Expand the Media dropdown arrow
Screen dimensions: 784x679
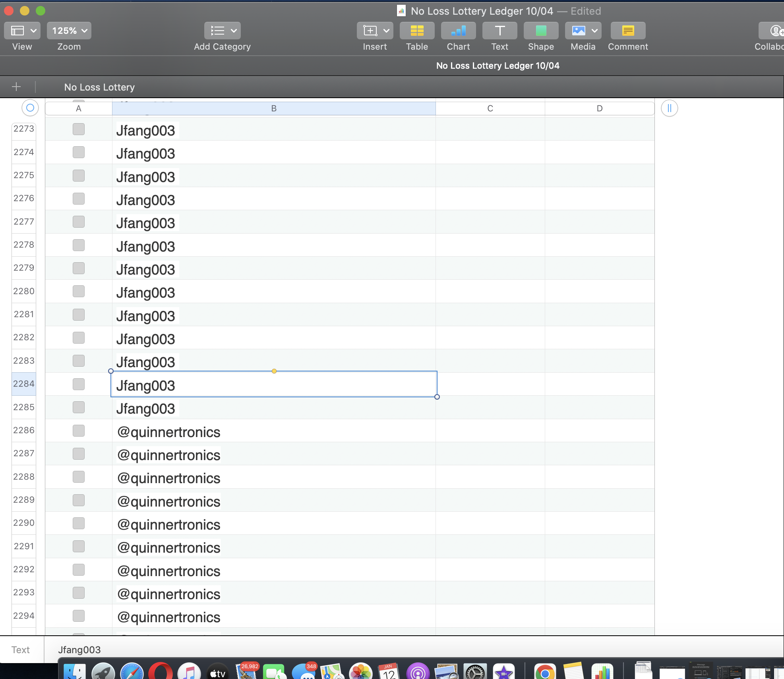(x=594, y=31)
